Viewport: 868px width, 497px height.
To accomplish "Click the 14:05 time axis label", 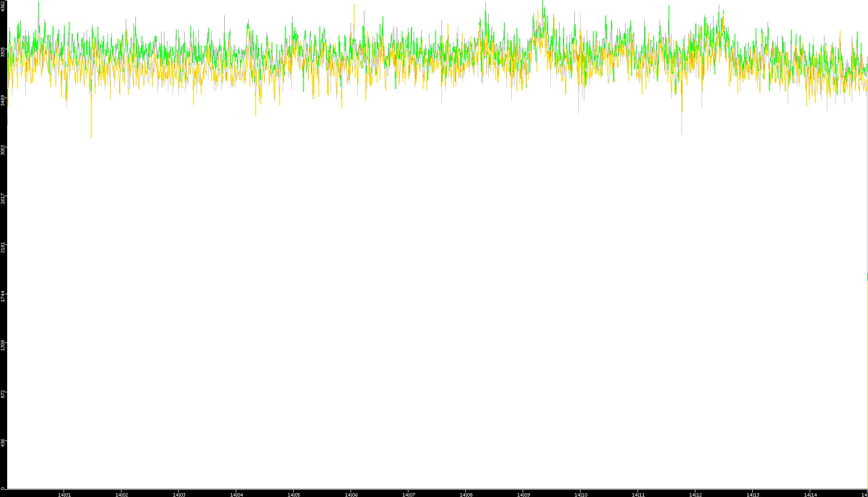I will [x=294, y=495].
